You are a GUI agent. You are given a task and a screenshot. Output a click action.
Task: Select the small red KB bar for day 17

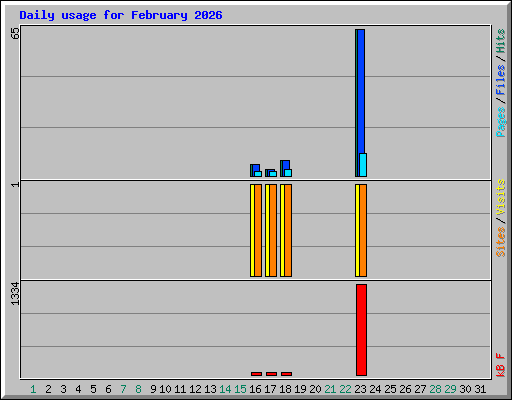pos(271,374)
